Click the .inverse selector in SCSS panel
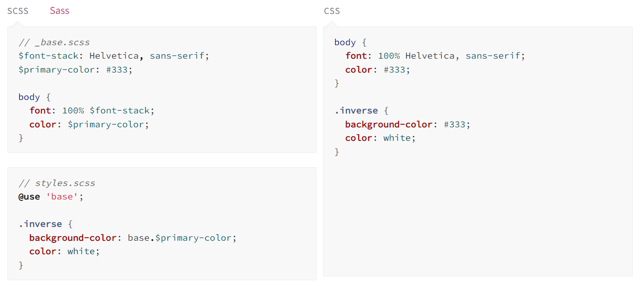644x282 pixels. (40, 224)
